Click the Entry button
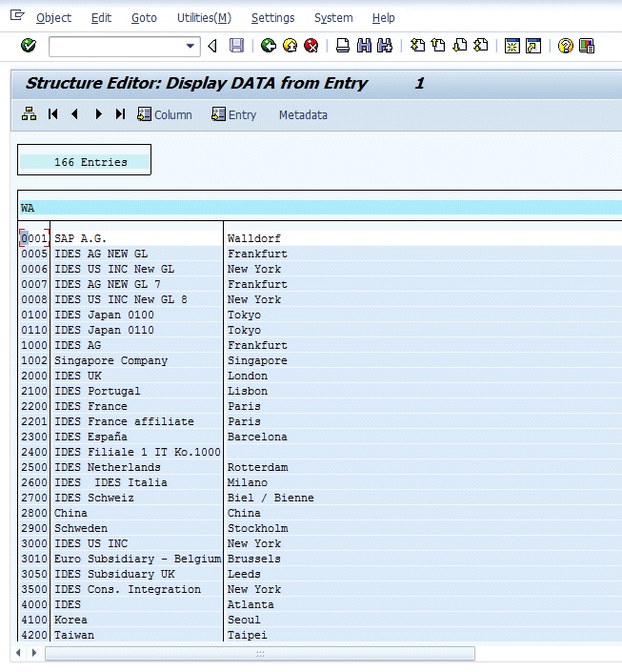622x672 pixels. tap(234, 114)
